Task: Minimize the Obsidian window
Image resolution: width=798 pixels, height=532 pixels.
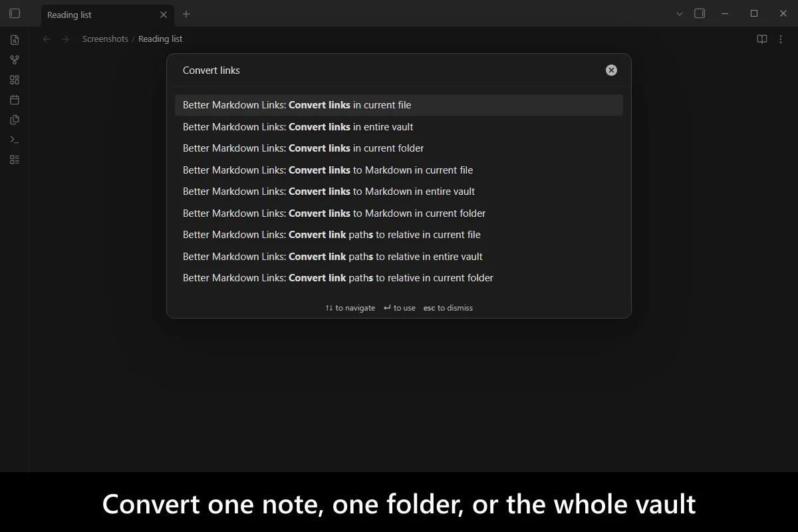Action: (x=724, y=13)
